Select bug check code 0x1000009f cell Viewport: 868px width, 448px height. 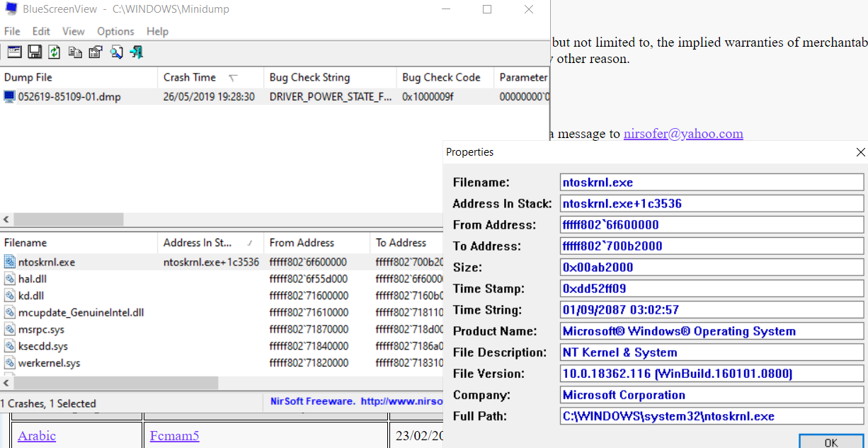(428, 97)
